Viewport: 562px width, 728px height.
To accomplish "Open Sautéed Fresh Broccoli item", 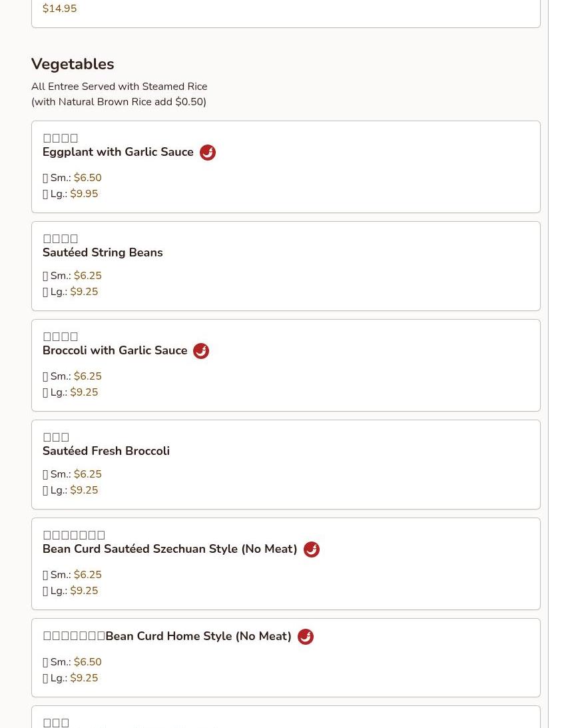I will coord(106,451).
